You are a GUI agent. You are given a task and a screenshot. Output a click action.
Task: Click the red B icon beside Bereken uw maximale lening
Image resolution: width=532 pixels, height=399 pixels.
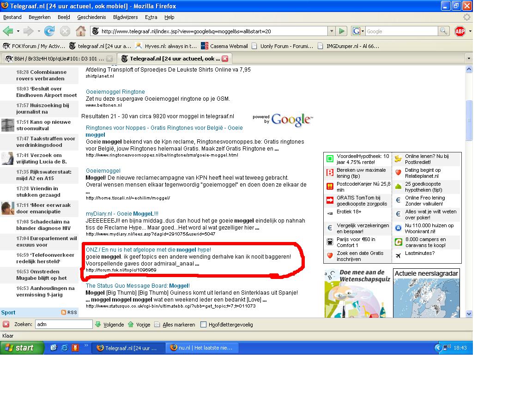[x=330, y=173]
